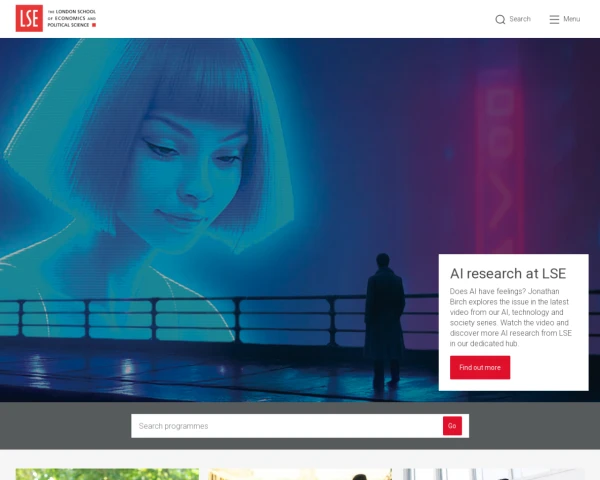The width and height of the screenshot is (600, 480).
Task: Open site search via magnifier icon
Action: (x=500, y=19)
